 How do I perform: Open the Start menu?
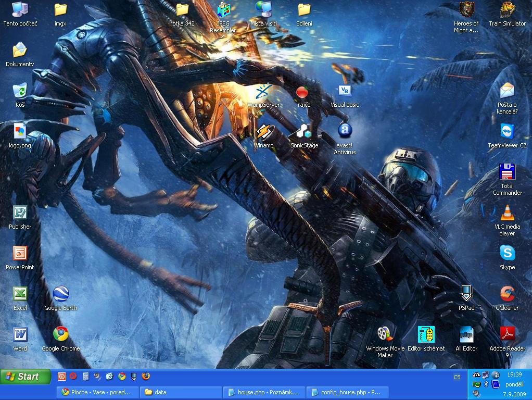25,377
